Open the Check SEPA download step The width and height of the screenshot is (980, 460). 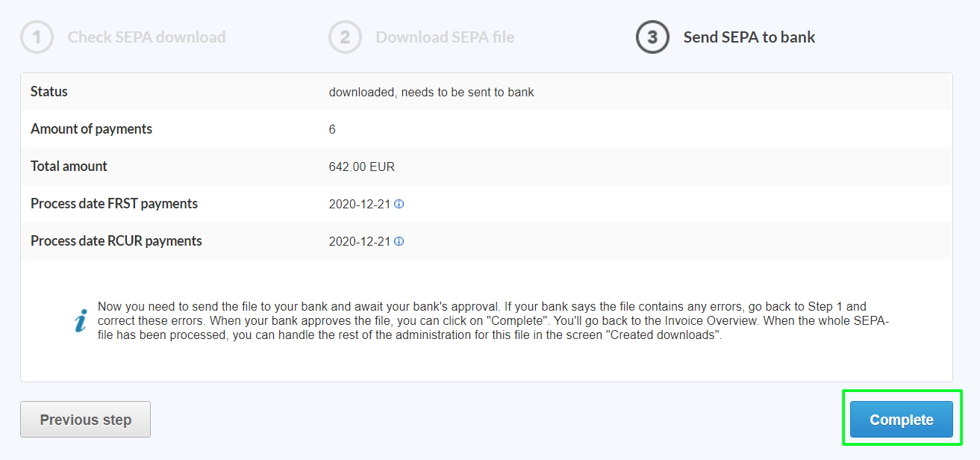146,37
